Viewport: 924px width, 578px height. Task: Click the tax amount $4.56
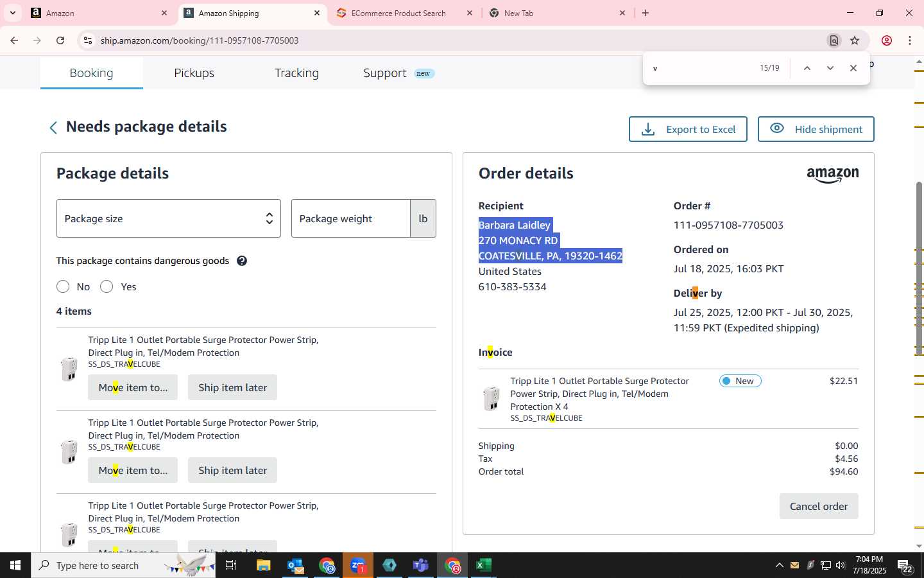coord(846,459)
